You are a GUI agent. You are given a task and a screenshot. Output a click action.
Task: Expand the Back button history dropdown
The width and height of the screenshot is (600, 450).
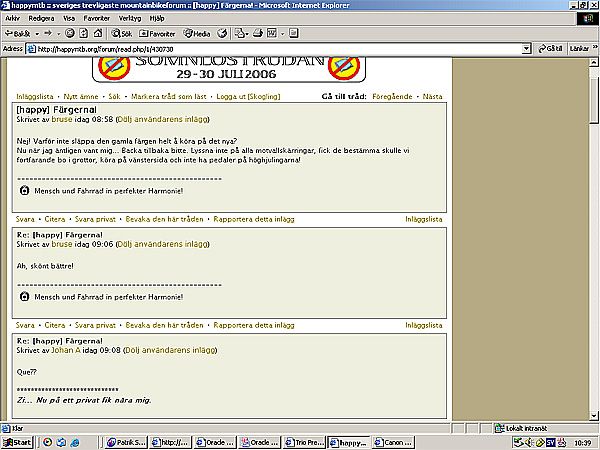37,34
